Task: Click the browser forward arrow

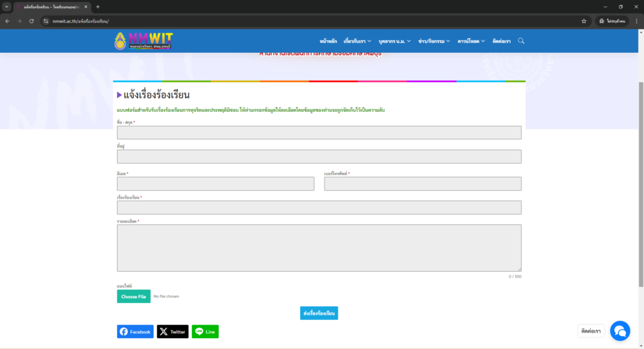Action: click(x=19, y=21)
